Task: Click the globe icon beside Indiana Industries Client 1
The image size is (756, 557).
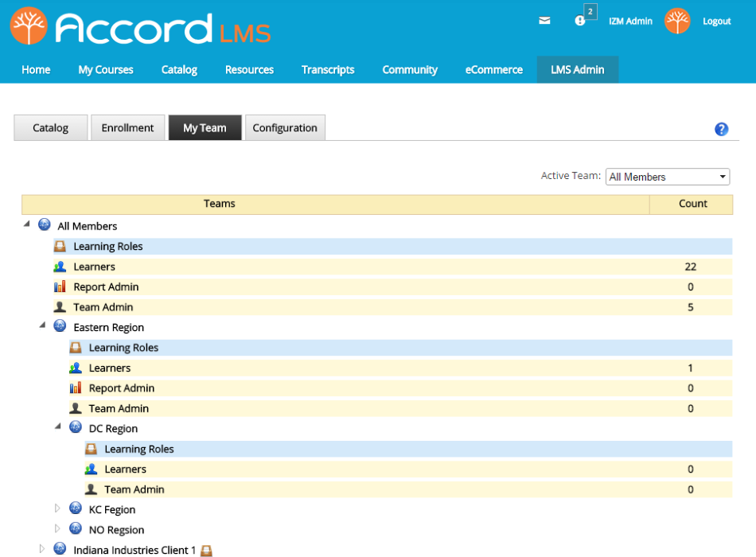Action: (x=60, y=549)
